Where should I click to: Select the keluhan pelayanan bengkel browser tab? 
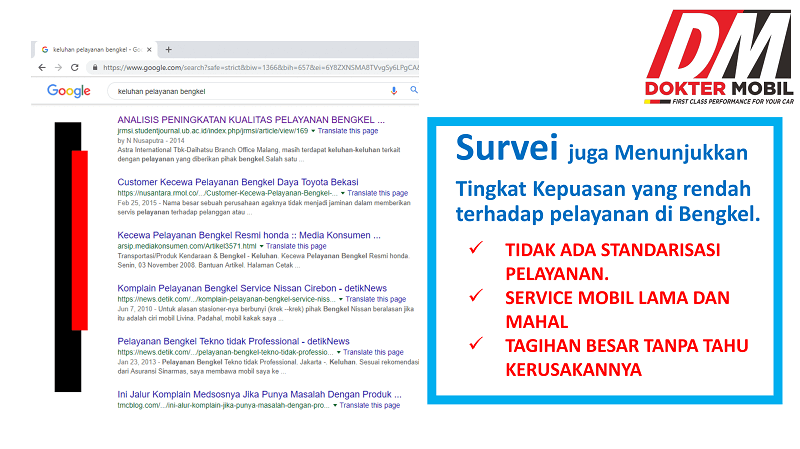[x=96, y=49]
